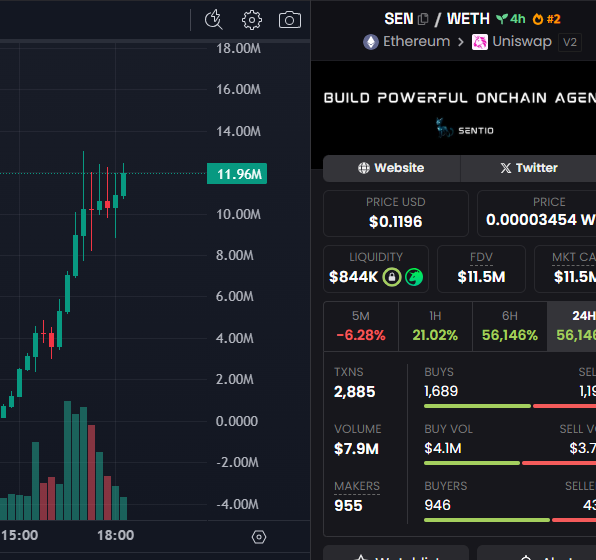Click the BUYS 1,689 count
This screenshot has height=560, width=596.
(x=441, y=391)
